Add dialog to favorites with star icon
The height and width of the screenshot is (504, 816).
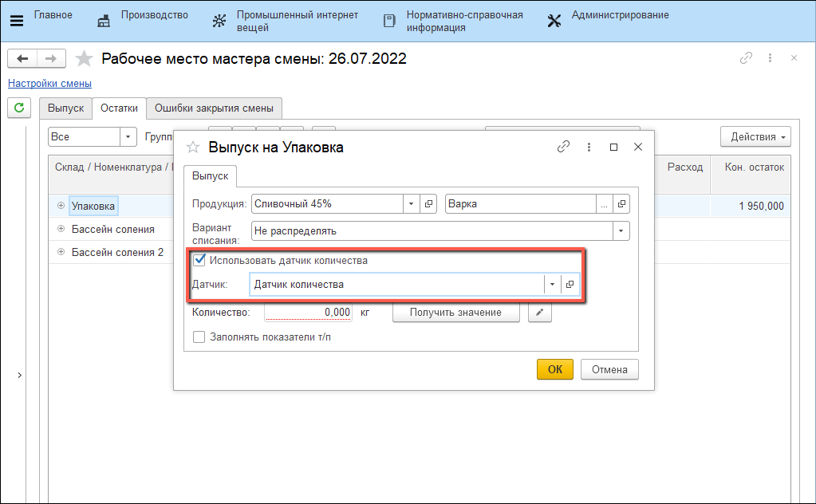pos(192,148)
